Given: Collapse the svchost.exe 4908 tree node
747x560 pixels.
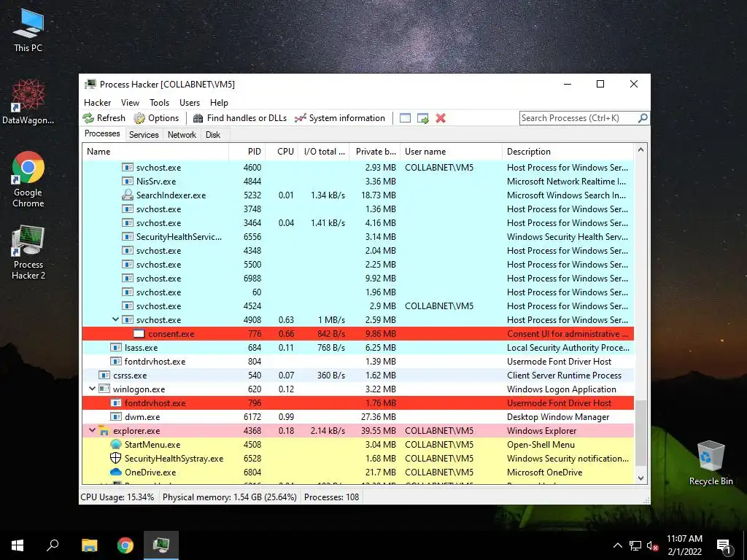Looking at the screenshot, I should click(x=115, y=319).
